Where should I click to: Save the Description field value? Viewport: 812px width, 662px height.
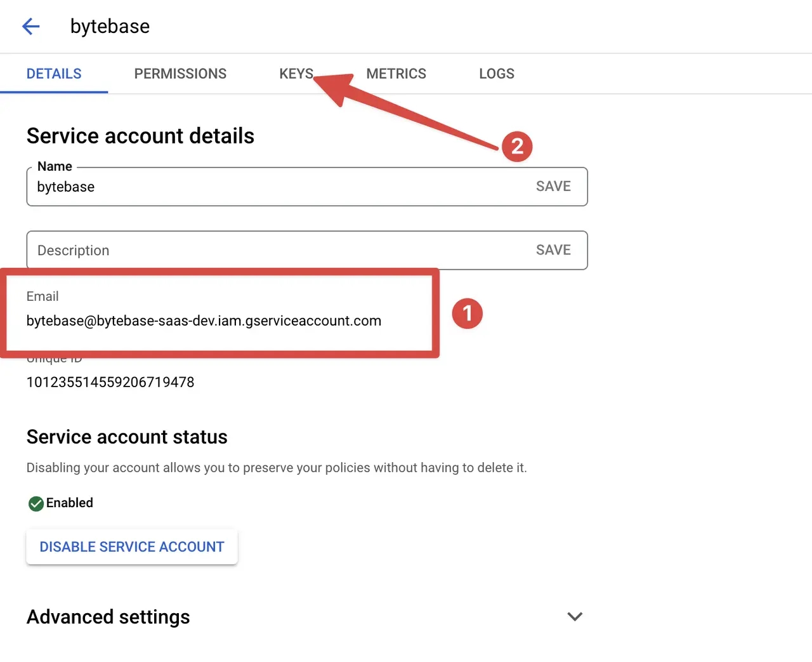click(x=553, y=249)
